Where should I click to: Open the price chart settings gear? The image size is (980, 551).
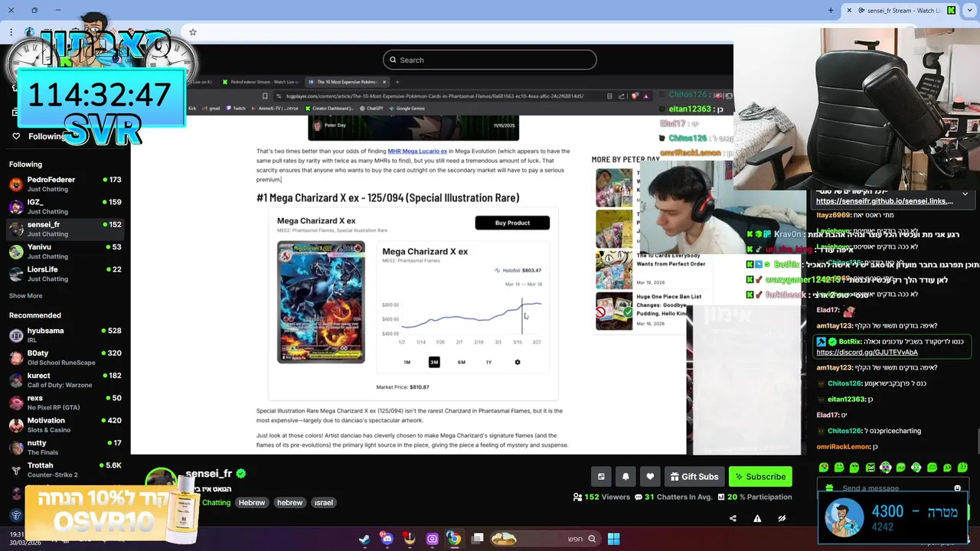pyautogui.click(x=517, y=362)
